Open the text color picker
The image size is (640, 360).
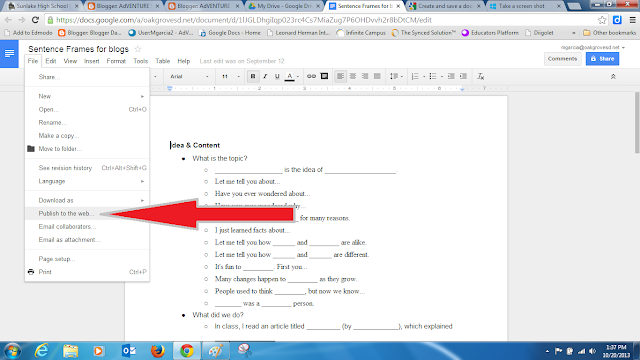click(291, 76)
